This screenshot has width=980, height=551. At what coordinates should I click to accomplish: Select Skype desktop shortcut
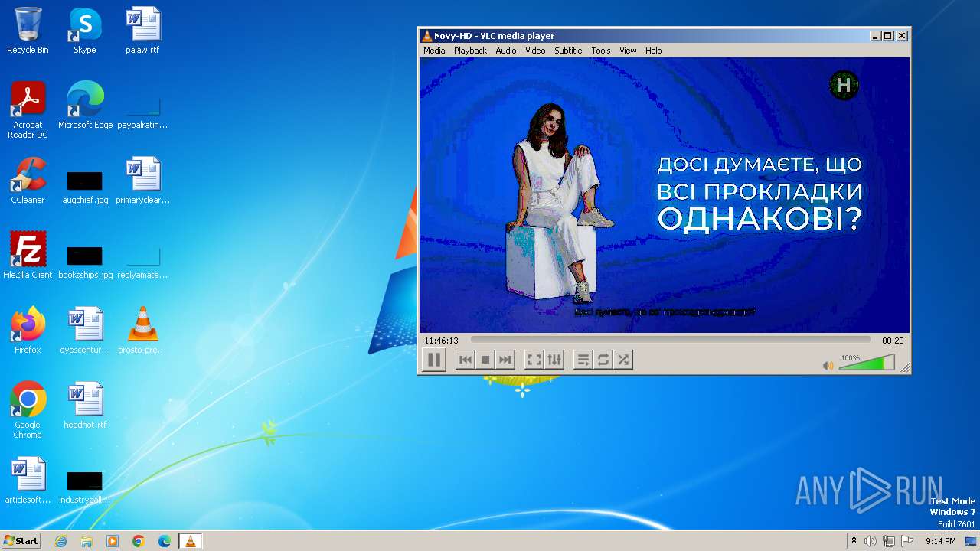pyautogui.click(x=85, y=31)
